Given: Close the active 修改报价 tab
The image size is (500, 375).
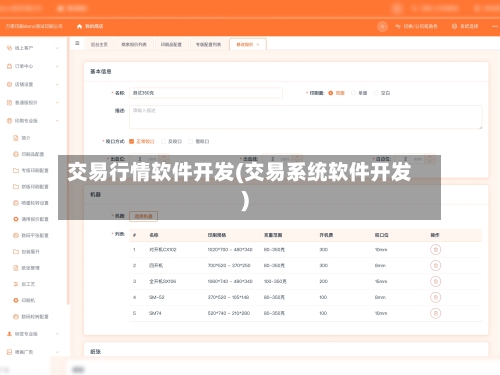Looking at the screenshot, I should click(x=258, y=44).
